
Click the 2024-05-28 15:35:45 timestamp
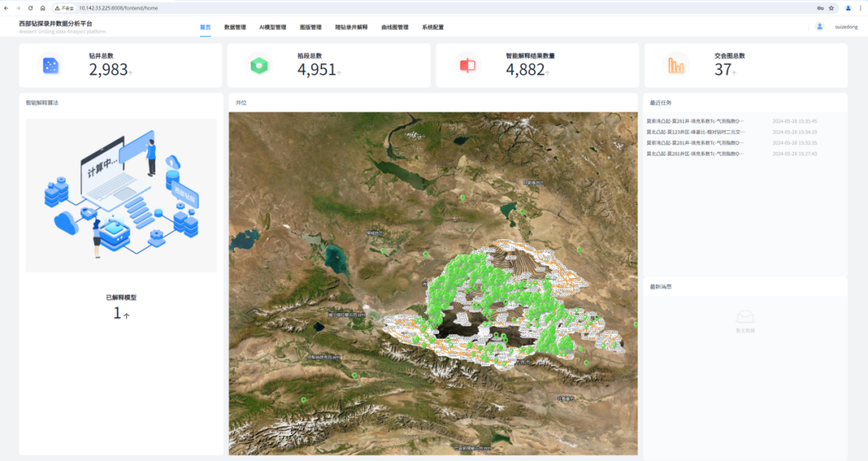[795, 121]
